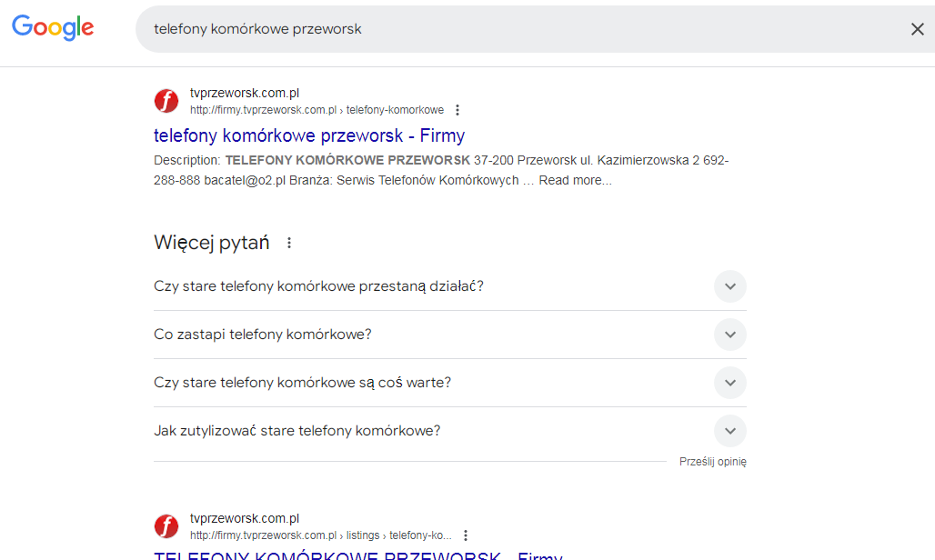Click the Prześlij opinię link
This screenshot has height=560, width=935.
coord(712,462)
